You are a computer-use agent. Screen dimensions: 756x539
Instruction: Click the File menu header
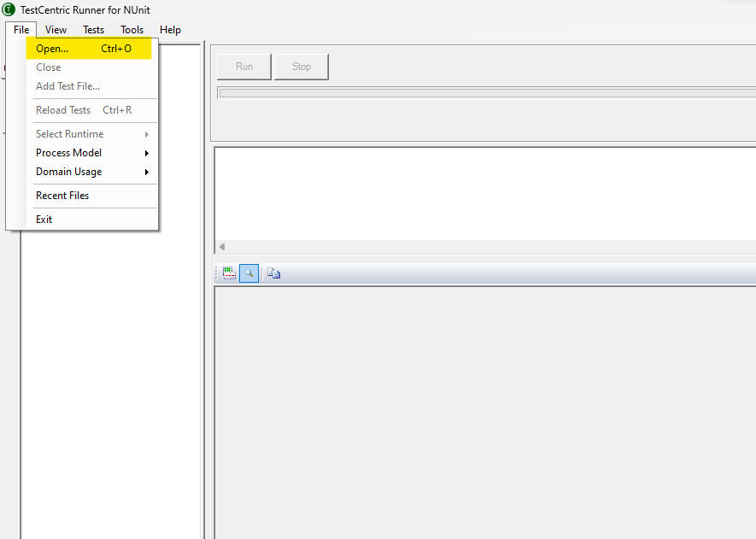21,30
